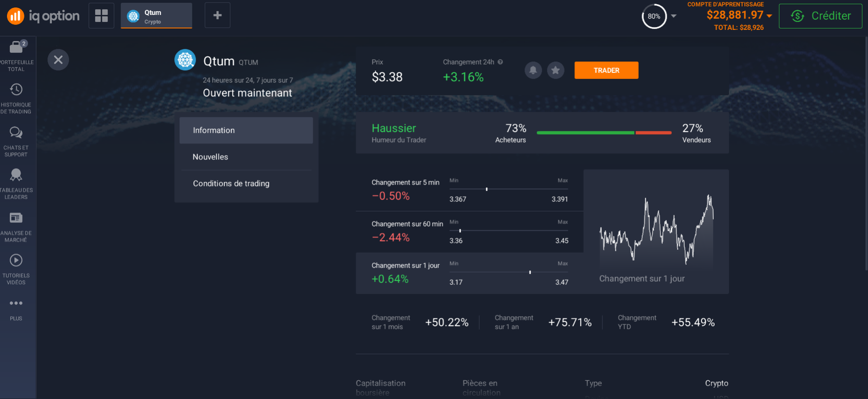Click the 73% Acheteurs value
The height and width of the screenshot is (399, 868).
pyautogui.click(x=516, y=128)
